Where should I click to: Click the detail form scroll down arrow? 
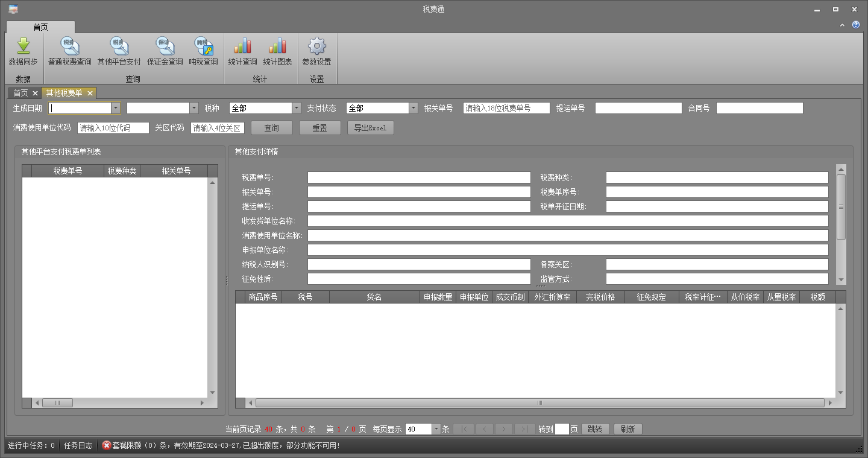(x=841, y=279)
